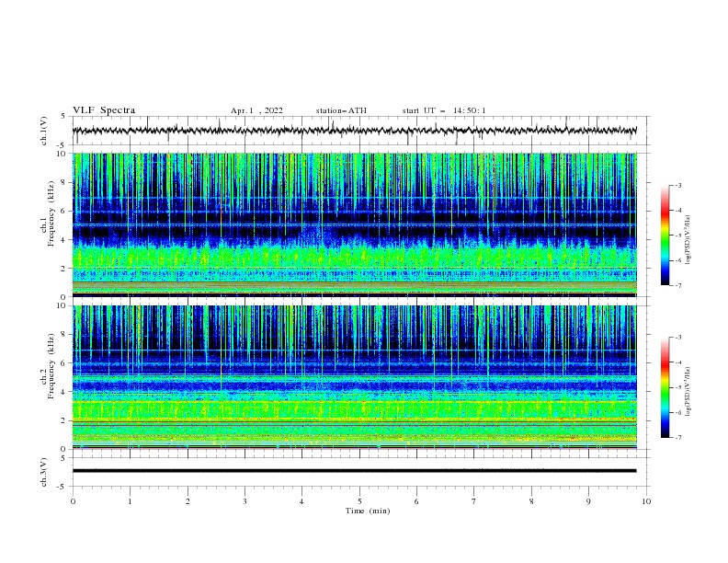Click the "-3" tick on the ch.1 color bar
This screenshot has width=728, height=563.
(x=677, y=185)
